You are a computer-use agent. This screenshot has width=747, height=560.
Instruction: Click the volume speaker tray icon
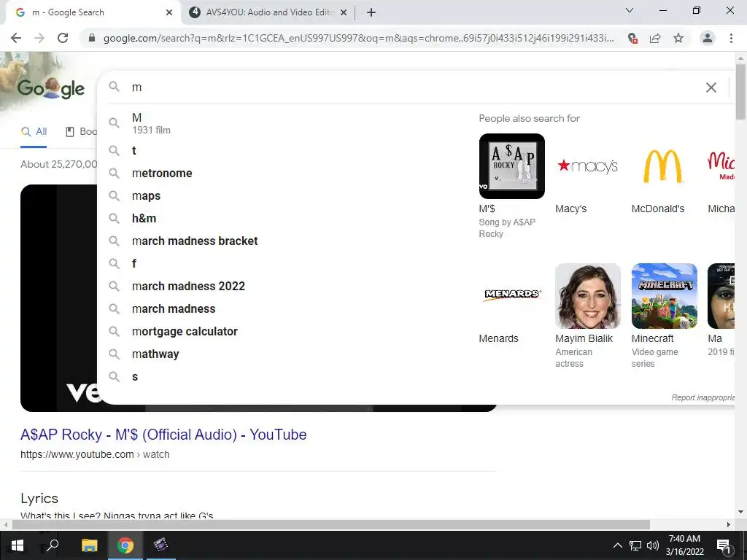653,545
